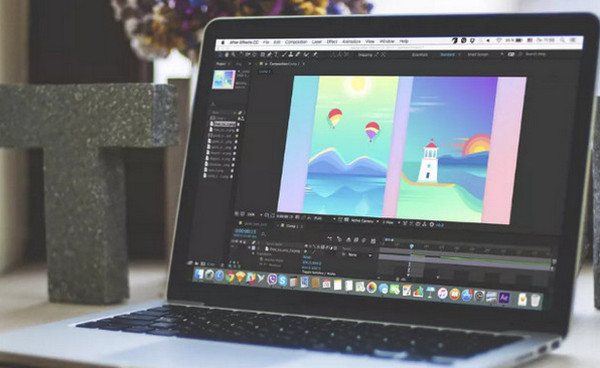This screenshot has height=368, width=600.
Task: Open Google Chrome from the Dock
Action: [x=230, y=276]
